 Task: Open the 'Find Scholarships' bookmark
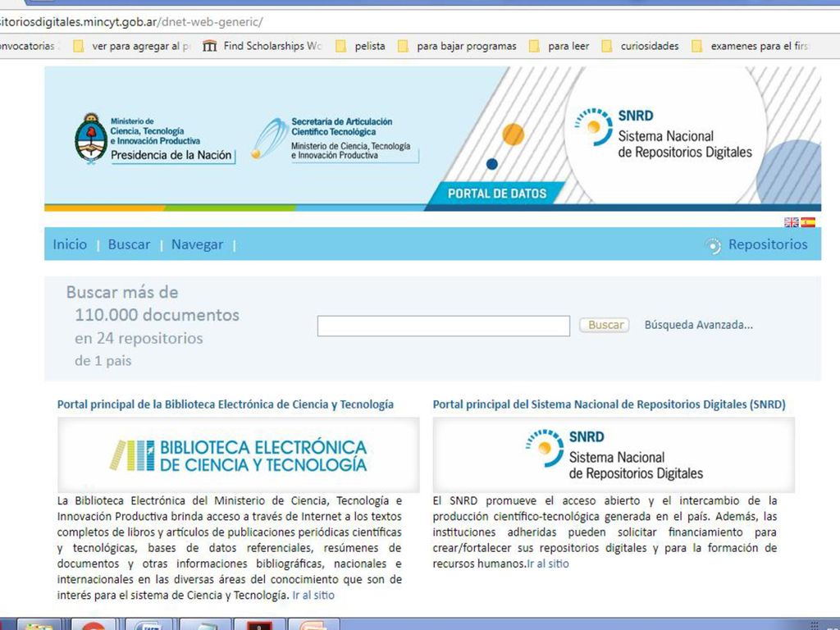point(262,46)
